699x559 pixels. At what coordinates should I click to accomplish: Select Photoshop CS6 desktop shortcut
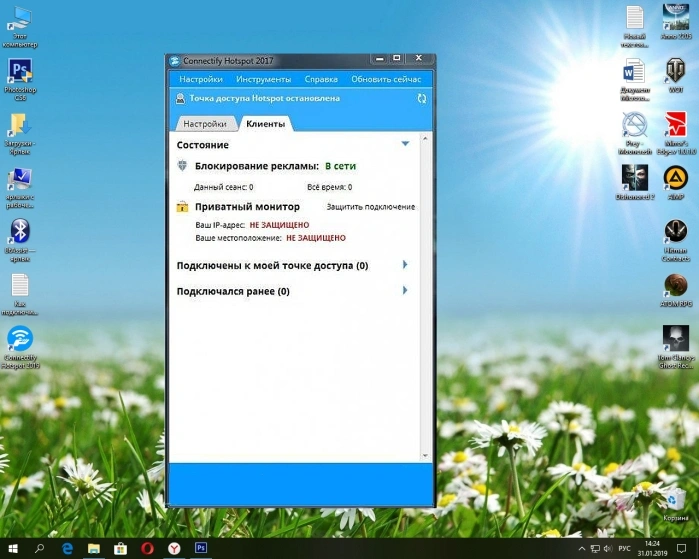click(20, 80)
